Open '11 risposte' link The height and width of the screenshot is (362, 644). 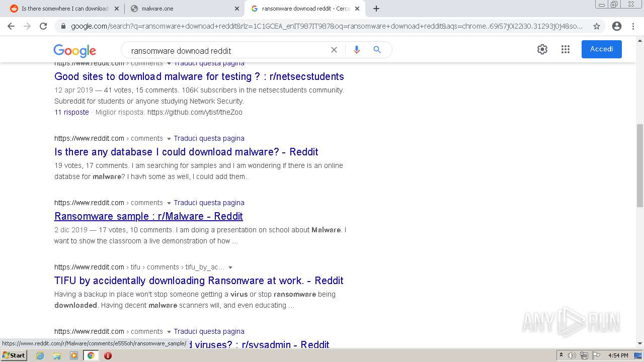pos(71,112)
